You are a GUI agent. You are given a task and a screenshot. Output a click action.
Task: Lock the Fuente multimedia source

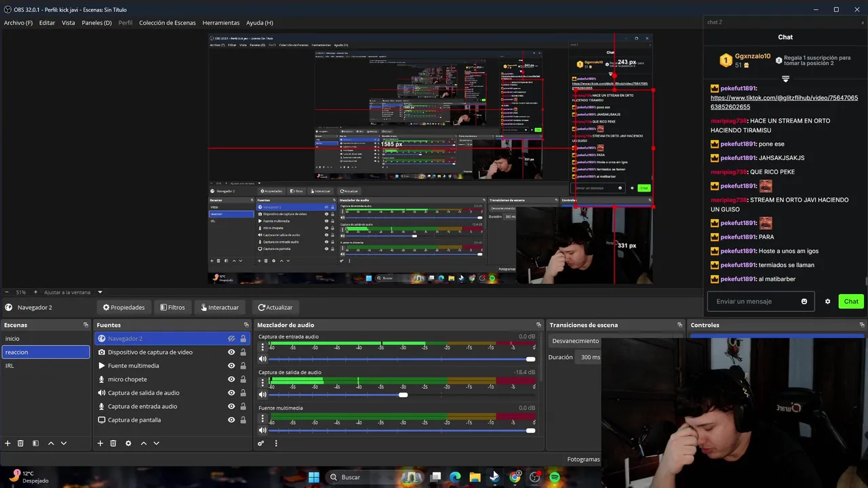click(x=243, y=366)
